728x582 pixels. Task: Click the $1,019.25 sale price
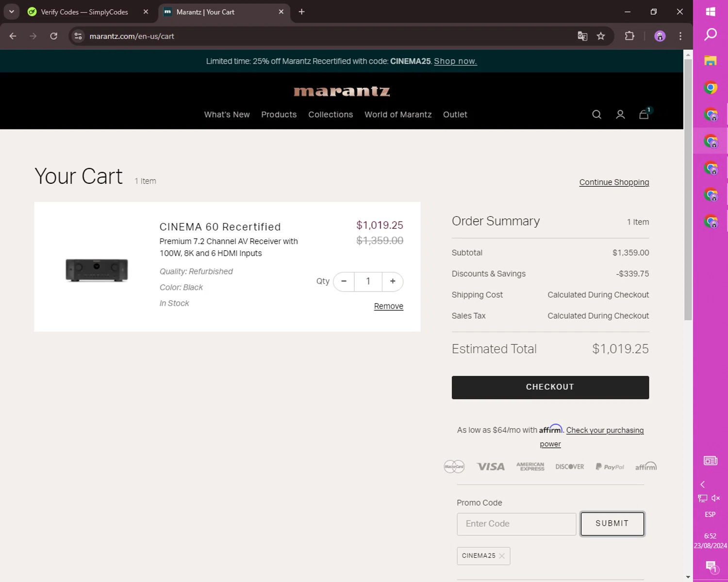tap(380, 225)
